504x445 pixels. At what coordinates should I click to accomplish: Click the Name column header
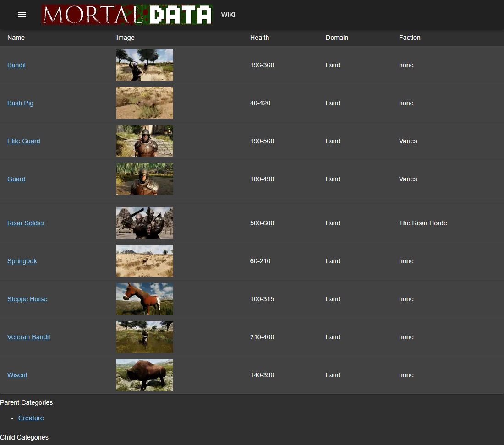tap(16, 38)
